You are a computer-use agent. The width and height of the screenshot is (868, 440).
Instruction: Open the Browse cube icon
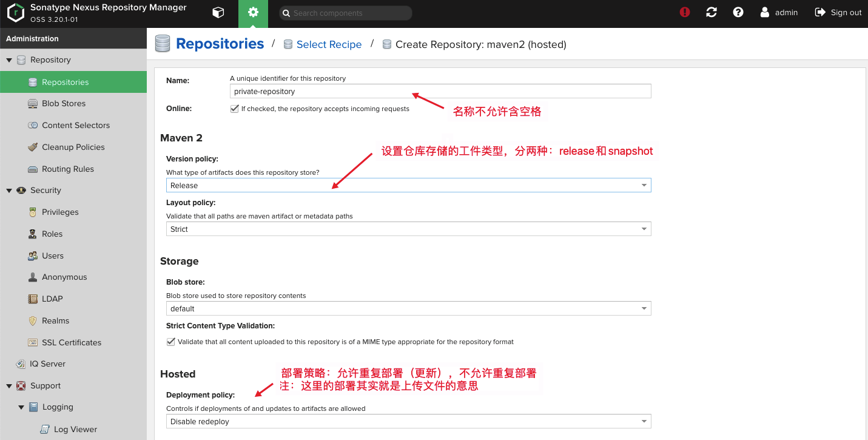click(x=218, y=13)
